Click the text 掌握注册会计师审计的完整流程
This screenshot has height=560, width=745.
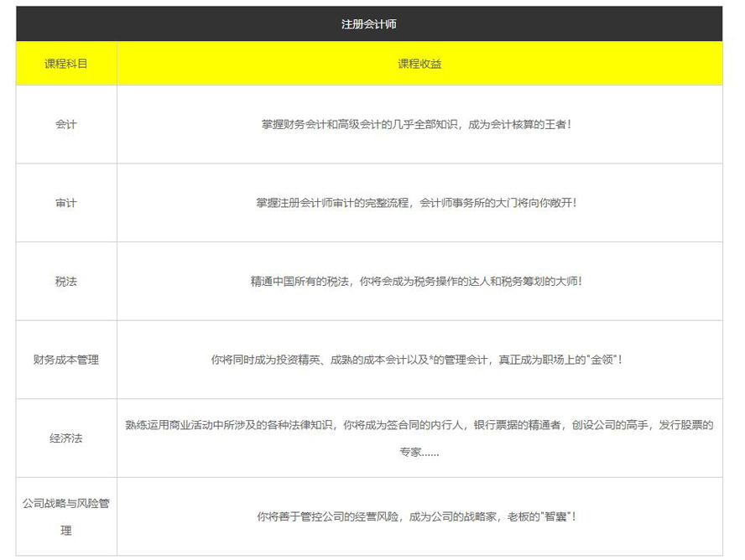(332, 203)
